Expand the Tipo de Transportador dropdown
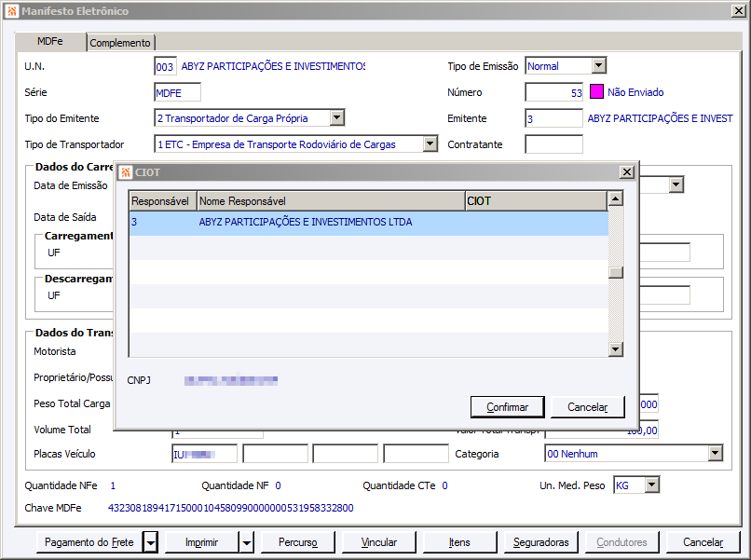Screen dimensions: 751x560 click(x=430, y=143)
